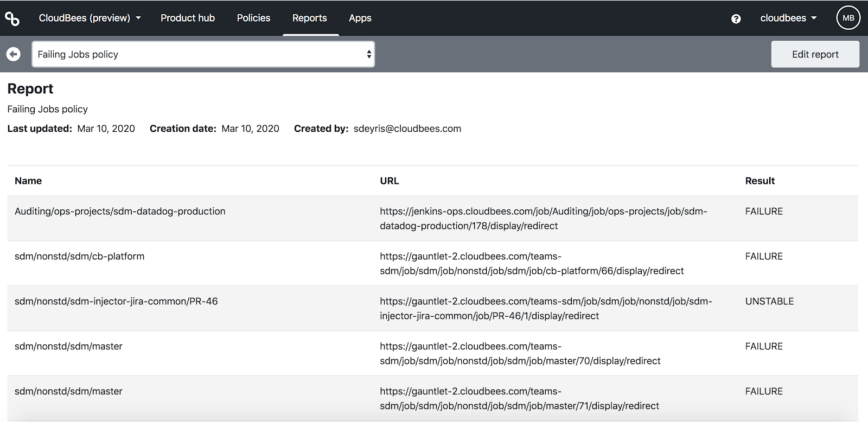Click the CloudBees logo icon
868x422 pixels.
(12, 18)
